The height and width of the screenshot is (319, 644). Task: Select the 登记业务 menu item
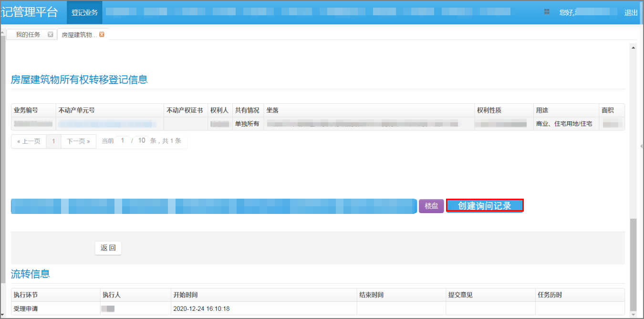pos(84,12)
